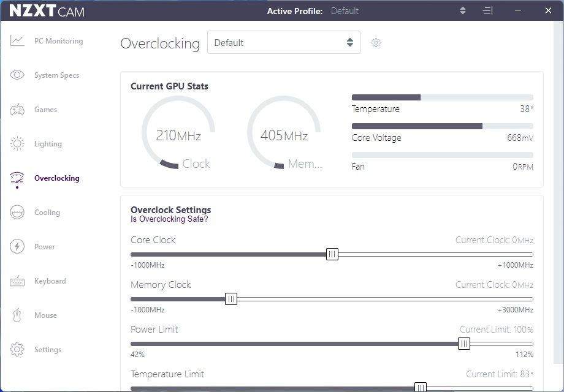
Task: Open the 'Is Overclocking Safe?' link
Action: point(169,219)
